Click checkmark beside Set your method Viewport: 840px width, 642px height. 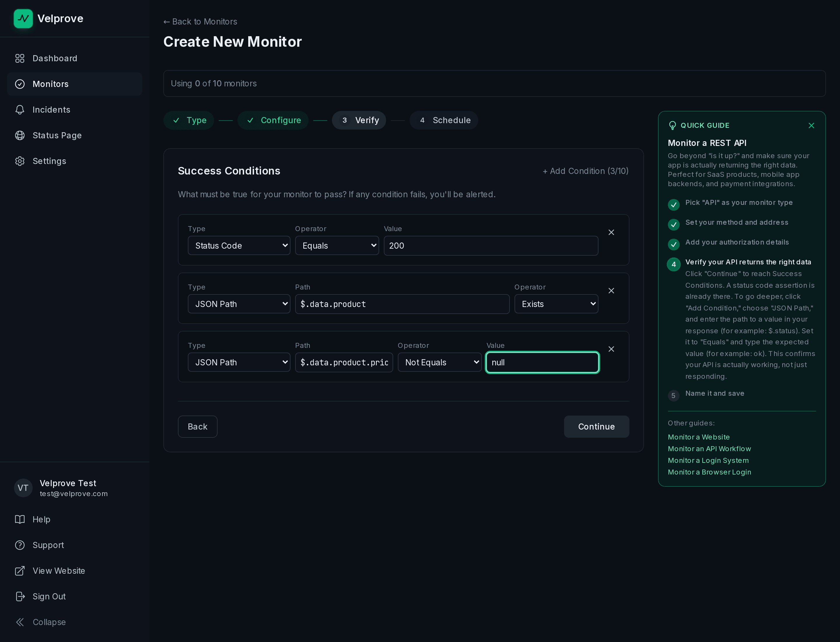point(673,225)
